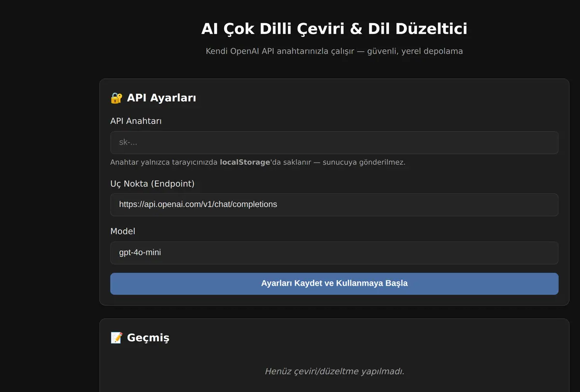Click the lock icon beside API Ayarları
Viewport: 580px width, 392px height.
(116, 98)
